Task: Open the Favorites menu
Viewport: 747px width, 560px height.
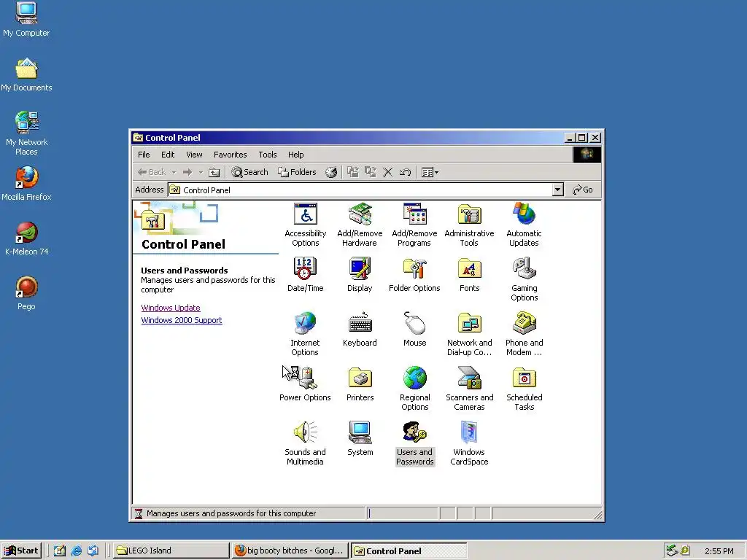Action: (x=230, y=155)
